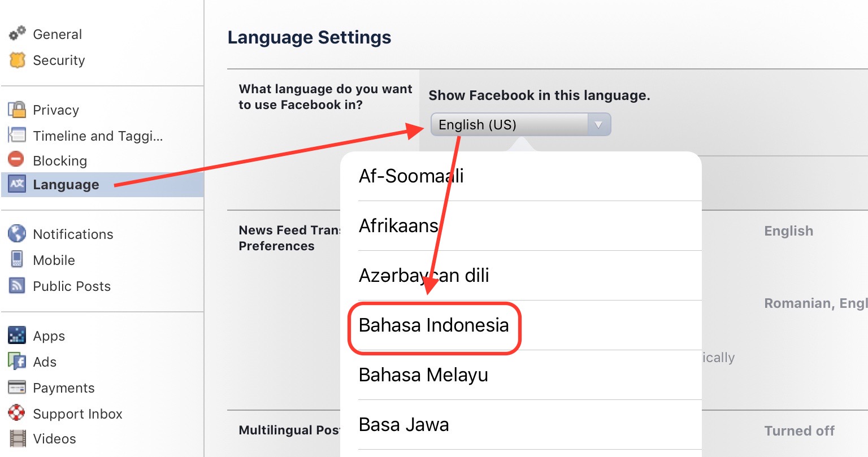
Task: Select Bahasa Indonesia from the language list
Action: (434, 326)
